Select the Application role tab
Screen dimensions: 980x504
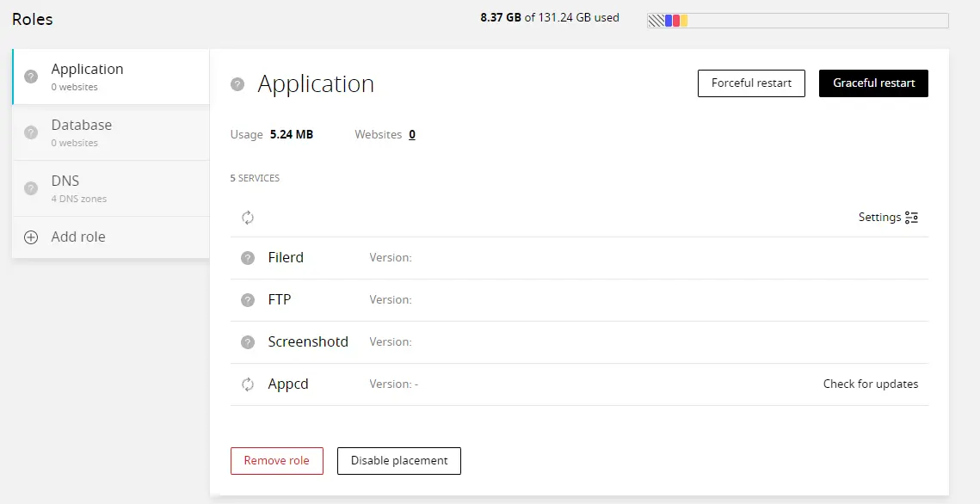coord(111,77)
